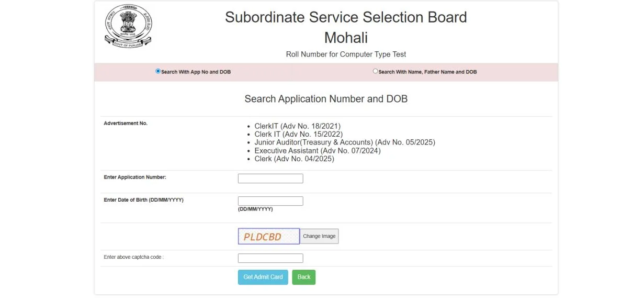Click the Govt of Punjab emblem logo
This screenshot has width=644, height=298.
coord(128,26)
